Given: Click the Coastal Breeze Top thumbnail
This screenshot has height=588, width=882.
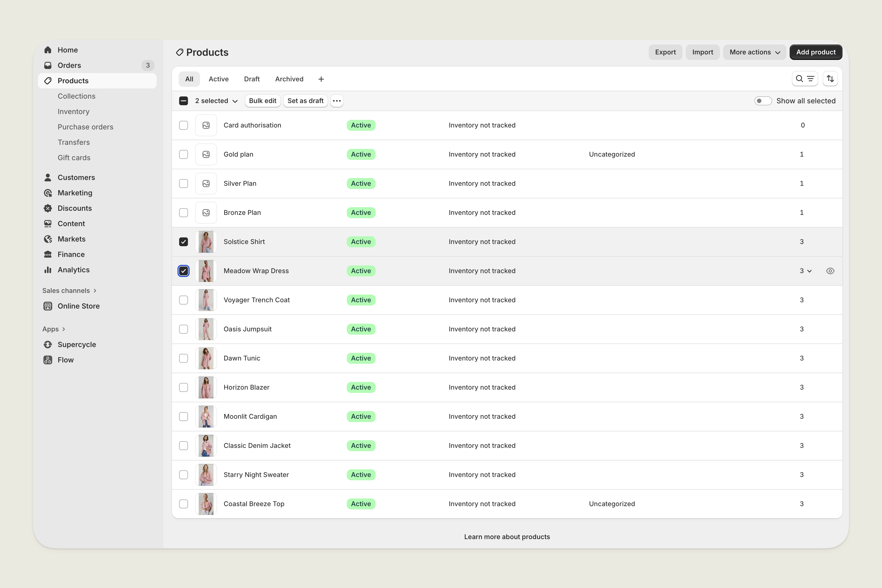Looking at the screenshot, I should (206, 504).
